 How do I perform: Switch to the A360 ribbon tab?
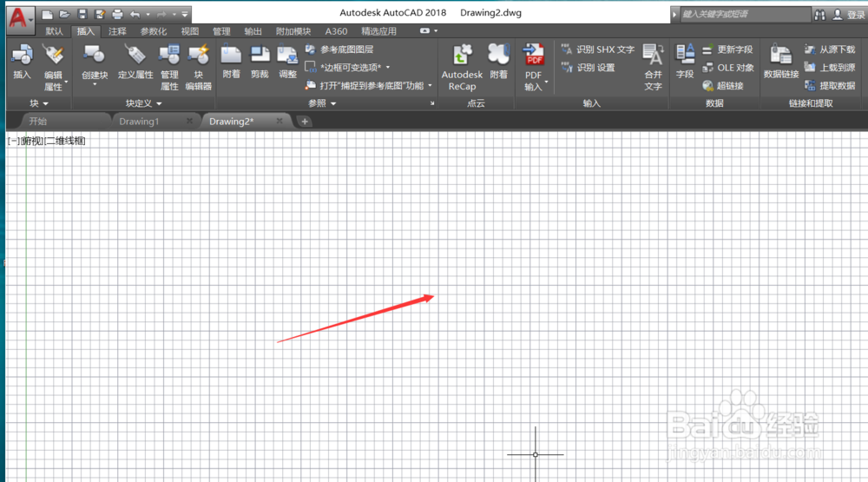(337, 31)
